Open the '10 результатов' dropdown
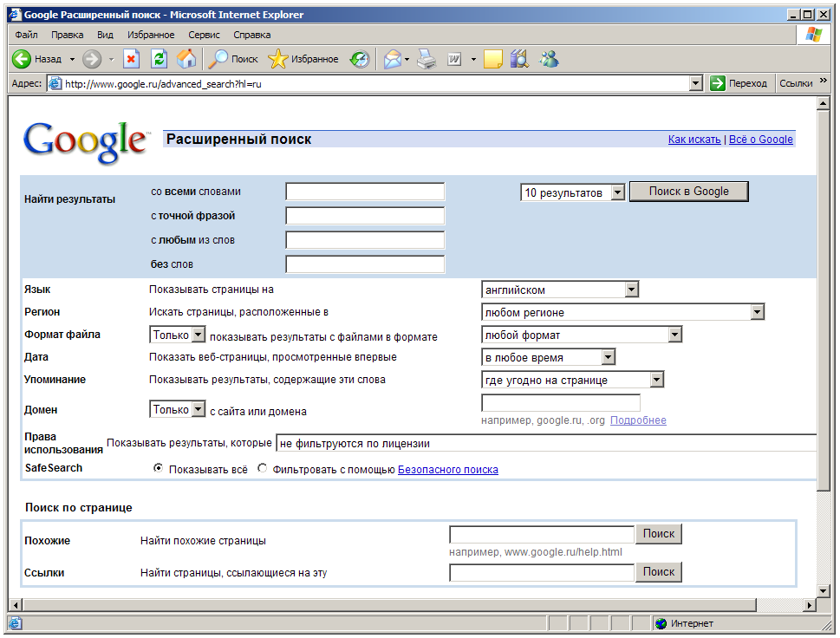Viewport: 840px width, 638px height. [572, 192]
